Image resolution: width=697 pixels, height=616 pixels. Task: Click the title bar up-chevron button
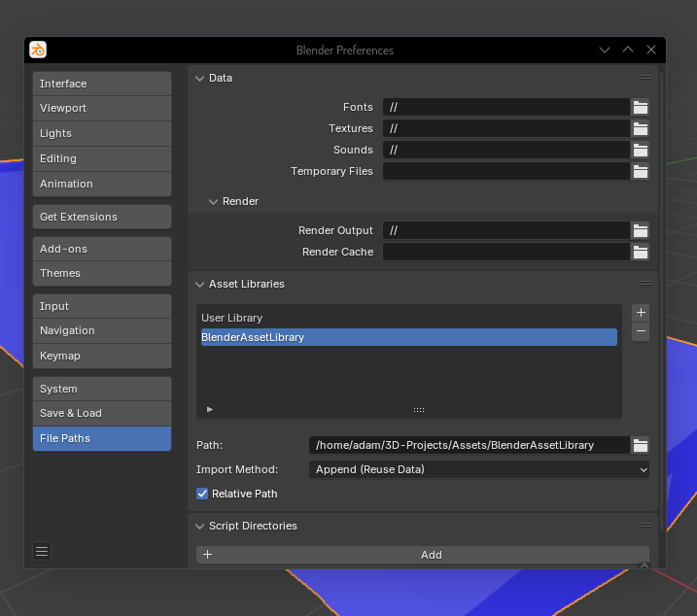(628, 50)
